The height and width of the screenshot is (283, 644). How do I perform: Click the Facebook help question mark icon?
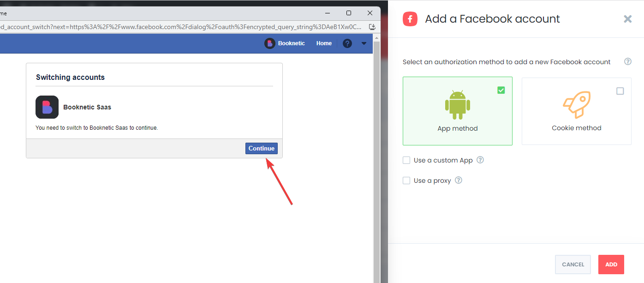pos(347,43)
